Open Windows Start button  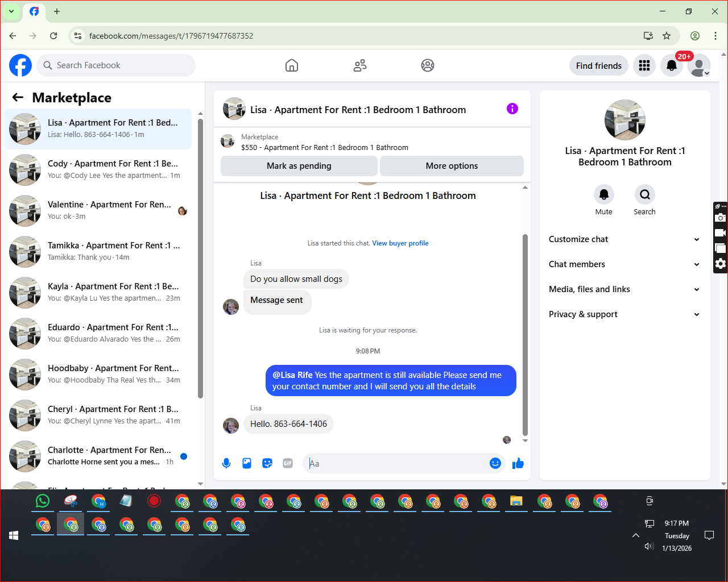pyautogui.click(x=14, y=535)
